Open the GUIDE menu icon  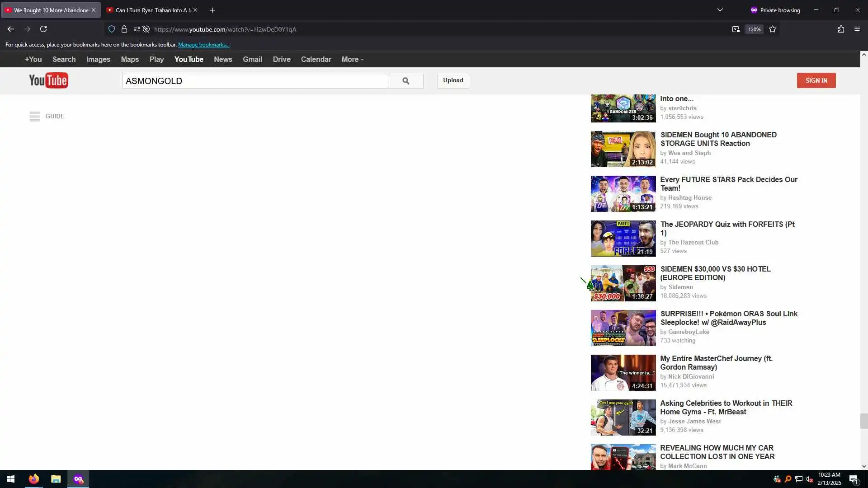click(35, 116)
